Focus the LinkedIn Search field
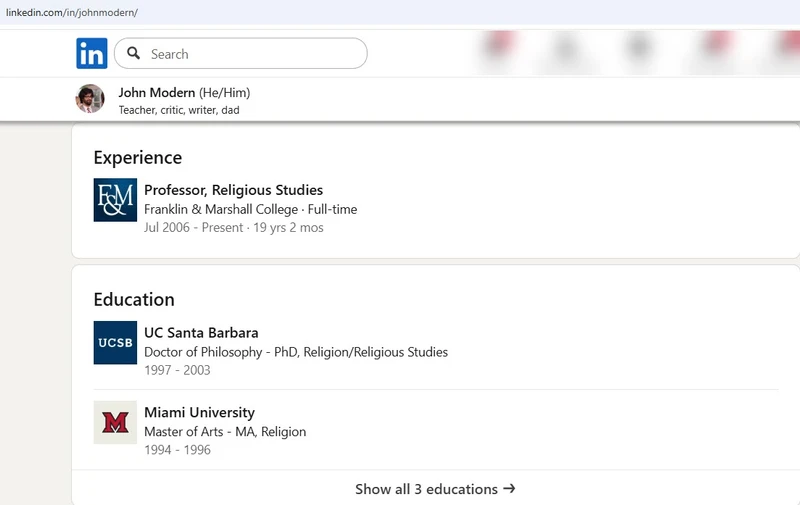 pyautogui.click(x=241, y=53)
